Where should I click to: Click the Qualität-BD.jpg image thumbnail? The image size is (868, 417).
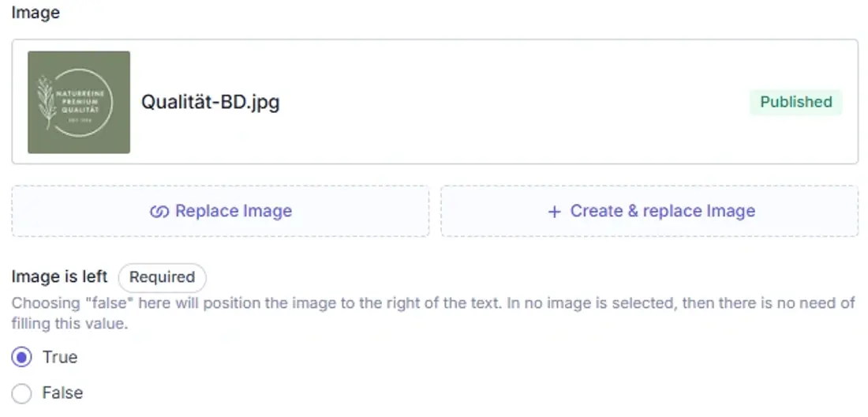click(x=79, y=103)
